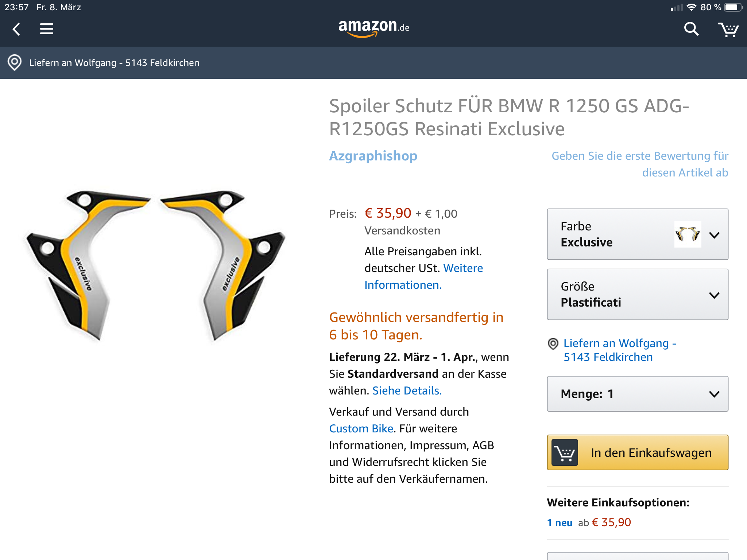Tap the search magnifier icon

coord(691,29)
